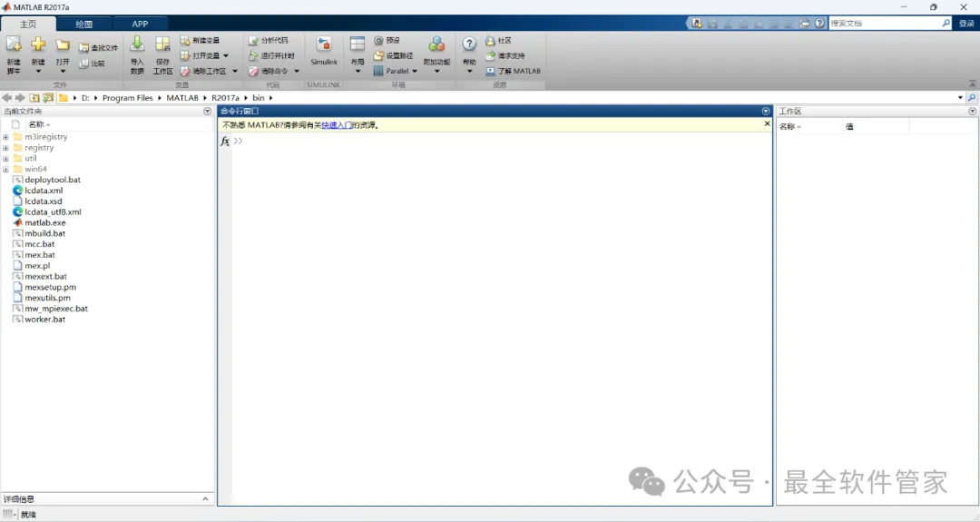Select mw_mpiexec.bat in file list
The height and width of the screenshot is (522, 980).
click(x=56, y=309)
